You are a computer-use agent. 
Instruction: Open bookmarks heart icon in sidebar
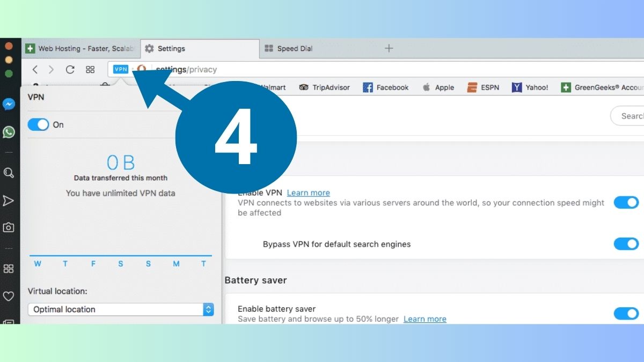tap(9, 296)
